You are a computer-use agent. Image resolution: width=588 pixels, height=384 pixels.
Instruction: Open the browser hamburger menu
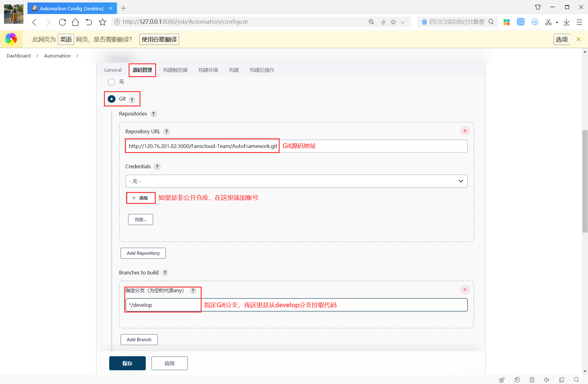click(x=580, y=22)
